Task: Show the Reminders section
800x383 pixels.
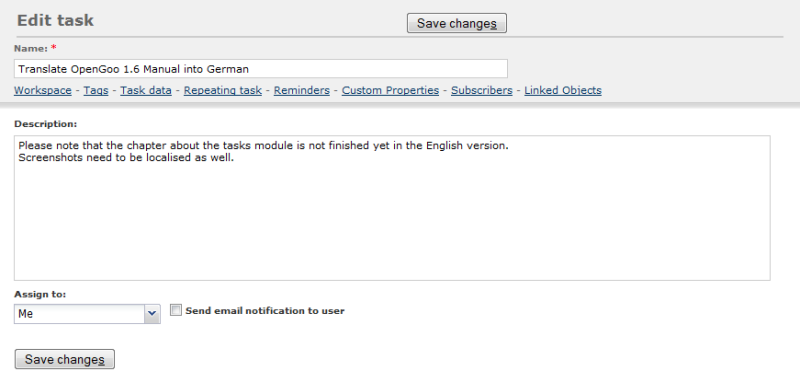Action: click(302, 90)
